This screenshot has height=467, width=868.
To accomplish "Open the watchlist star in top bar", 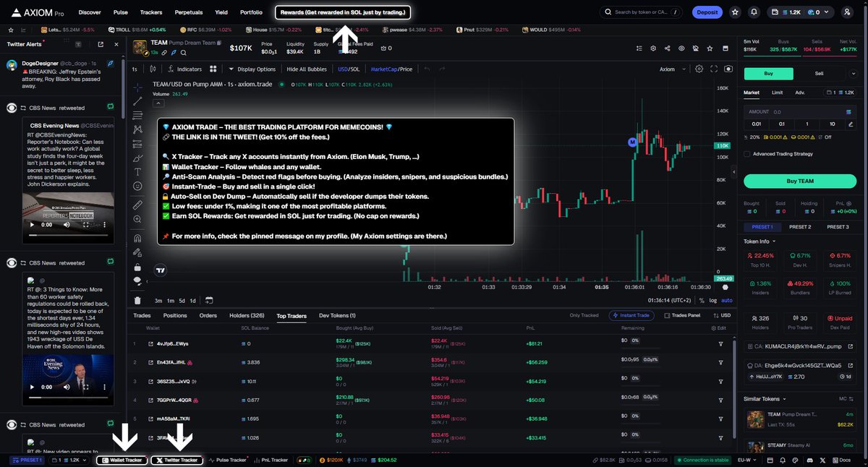I will point(735,12).
